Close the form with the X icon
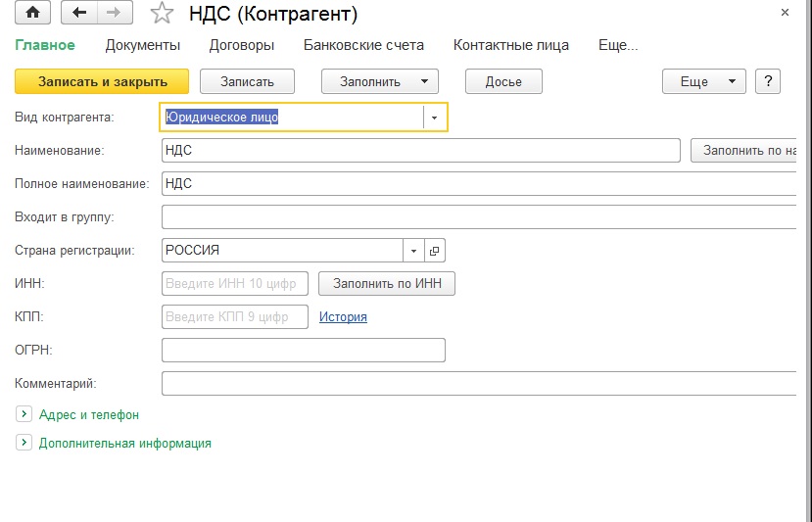Screen dimensions: 812x522 point(785,13)
